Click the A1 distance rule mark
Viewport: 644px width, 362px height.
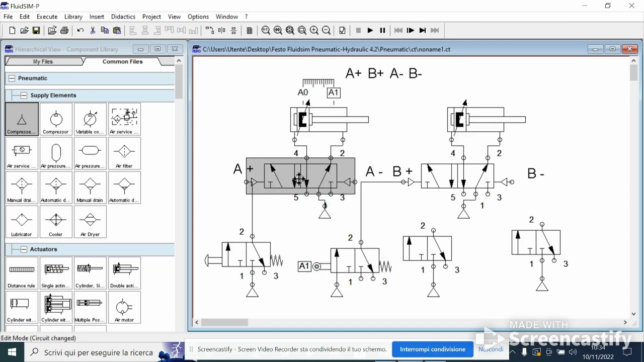333,93
